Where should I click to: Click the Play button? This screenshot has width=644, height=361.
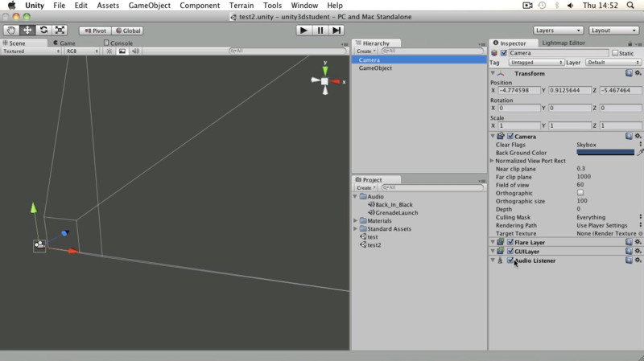click(x=303, y=31)
